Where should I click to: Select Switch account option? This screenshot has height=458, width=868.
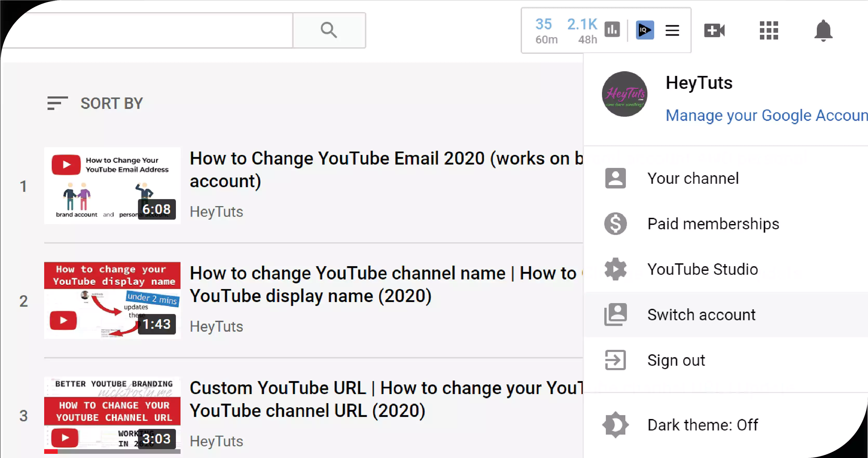click(x=701, y=314)
